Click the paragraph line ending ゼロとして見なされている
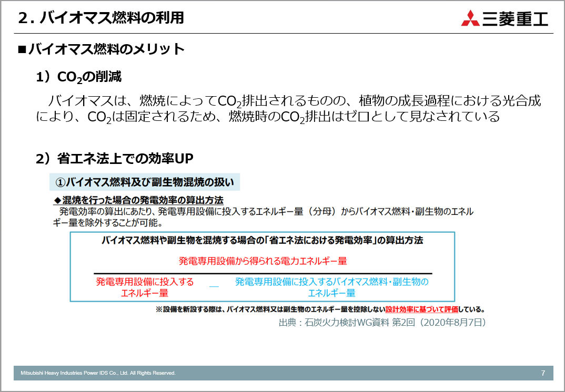This screenshot has height=392, width=565. [268, 117]
